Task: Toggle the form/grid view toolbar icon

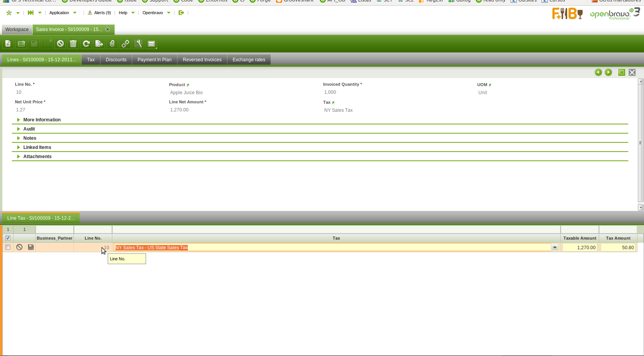Action: [151, 44]
